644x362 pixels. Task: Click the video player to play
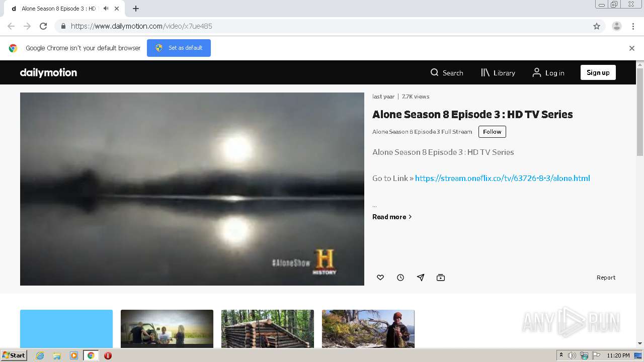192,189
